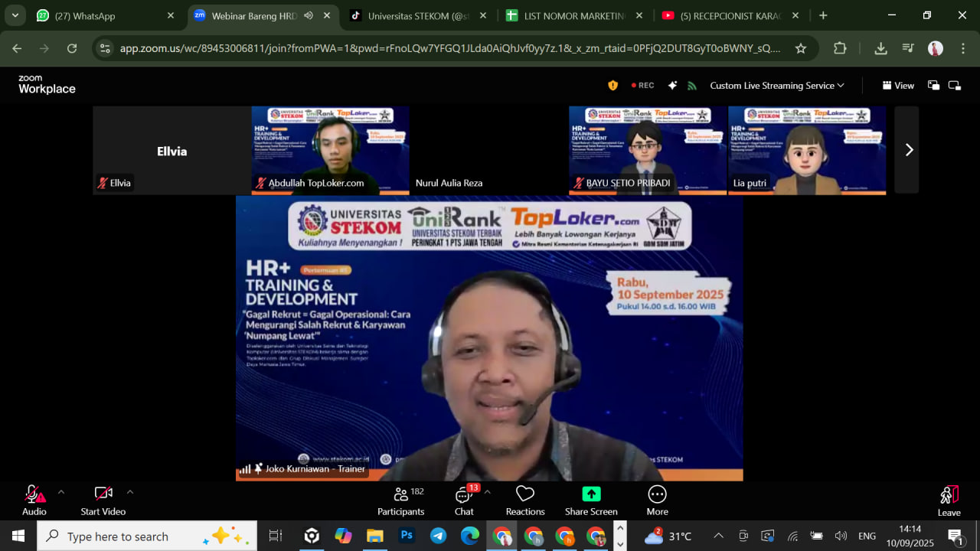Open Task View on the taskbar
This screenshot has width=980, height=551.
(276, 536)
